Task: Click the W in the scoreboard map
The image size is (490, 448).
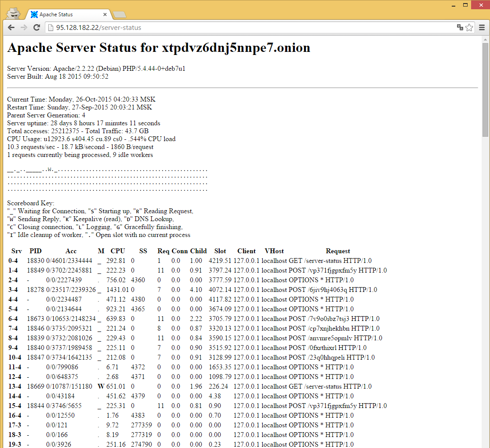Action: pos(50,170)
